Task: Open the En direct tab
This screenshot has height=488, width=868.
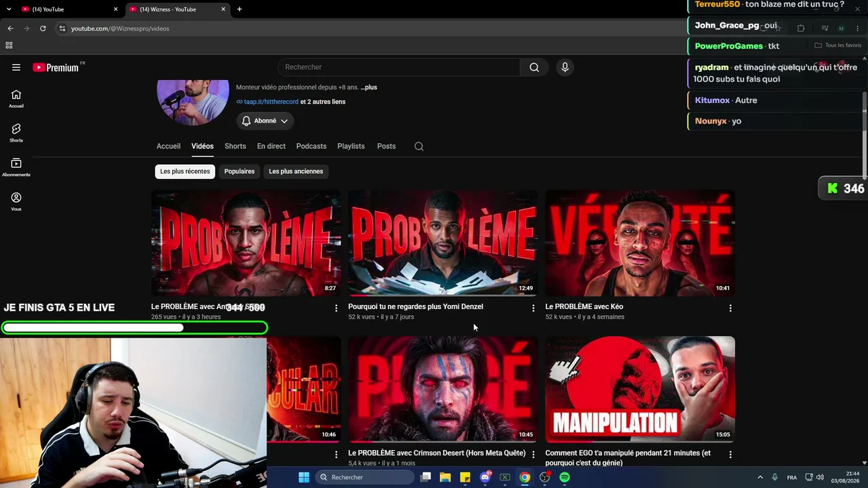Action: (271, 146)
